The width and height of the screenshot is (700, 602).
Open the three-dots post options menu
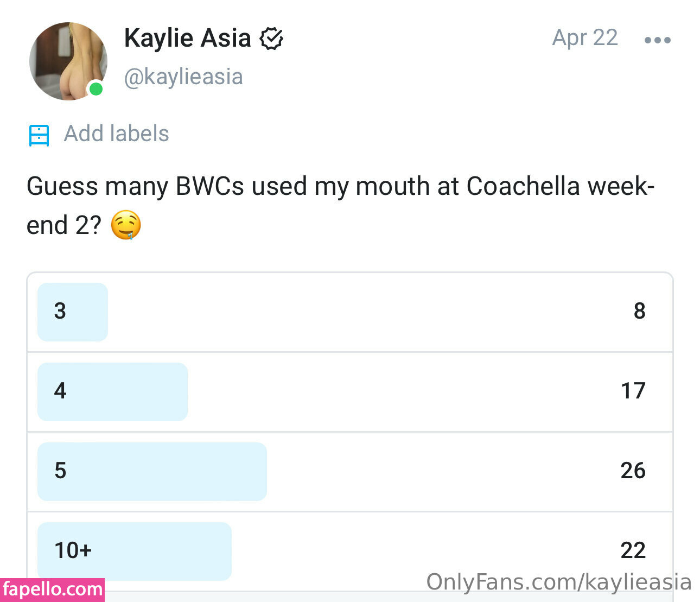[x=657, y=40]
